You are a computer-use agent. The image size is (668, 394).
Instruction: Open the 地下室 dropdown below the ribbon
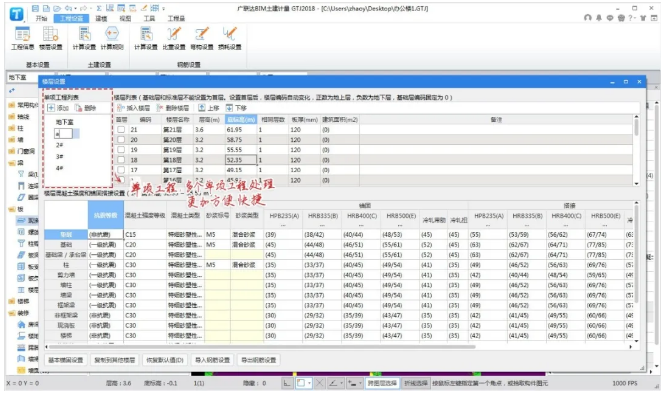pyautogui.click(x=30, y=77)
